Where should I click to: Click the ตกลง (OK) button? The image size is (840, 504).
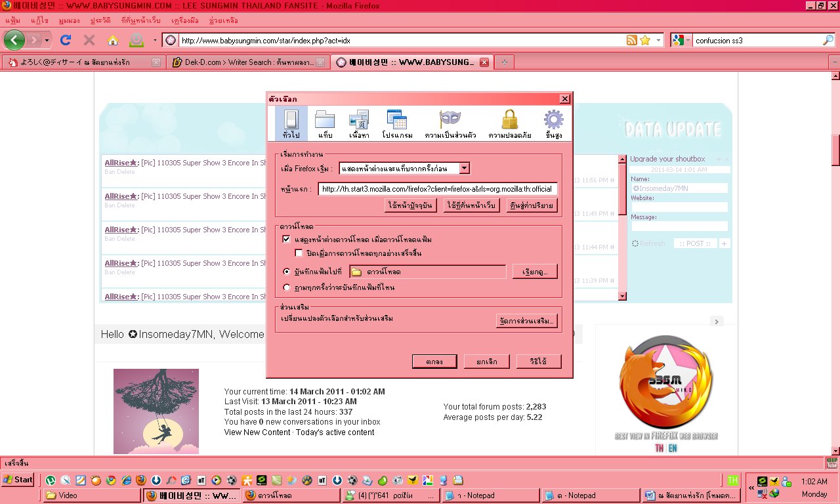pyautogui.click(x=434, y=362)
